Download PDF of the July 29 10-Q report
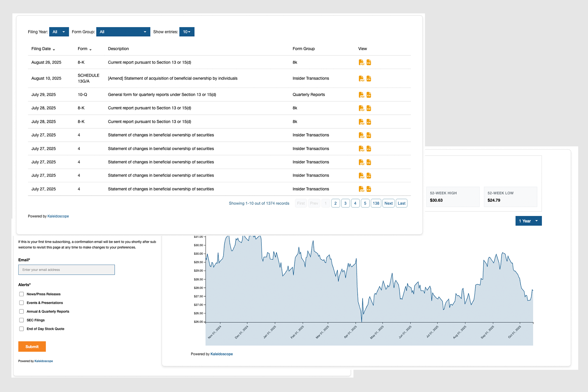588x392 pixels. (362, 95)
